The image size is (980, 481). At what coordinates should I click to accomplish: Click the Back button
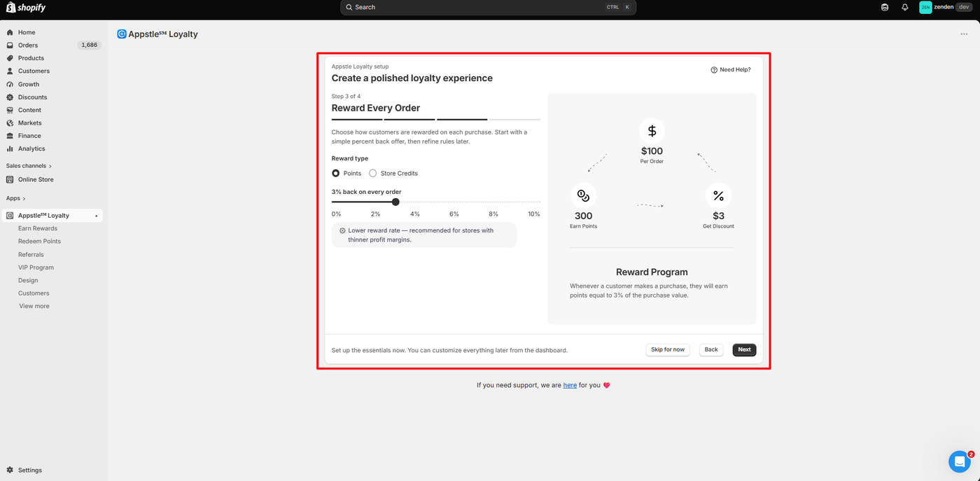(711, 349)
